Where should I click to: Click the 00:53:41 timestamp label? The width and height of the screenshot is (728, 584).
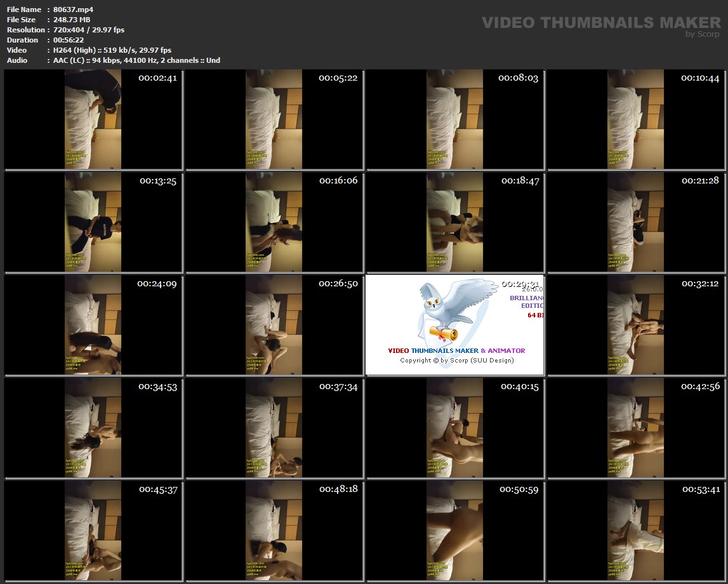(x=701, y=489)
